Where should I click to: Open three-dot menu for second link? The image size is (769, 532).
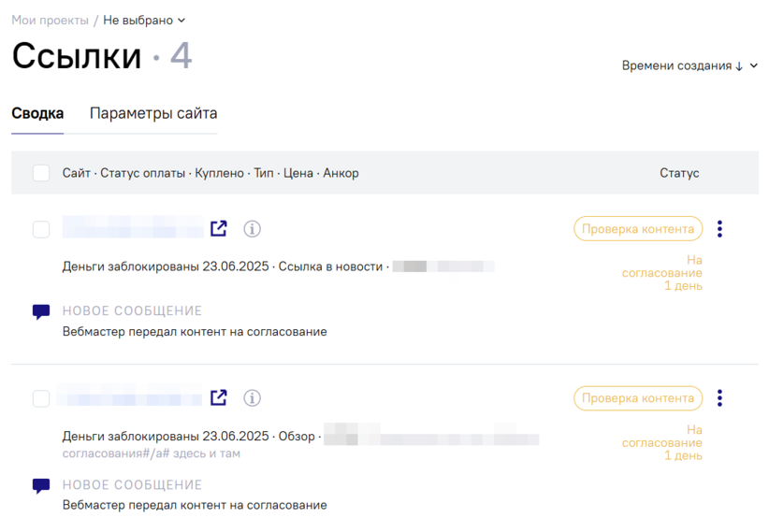click(x=719, y=398)
